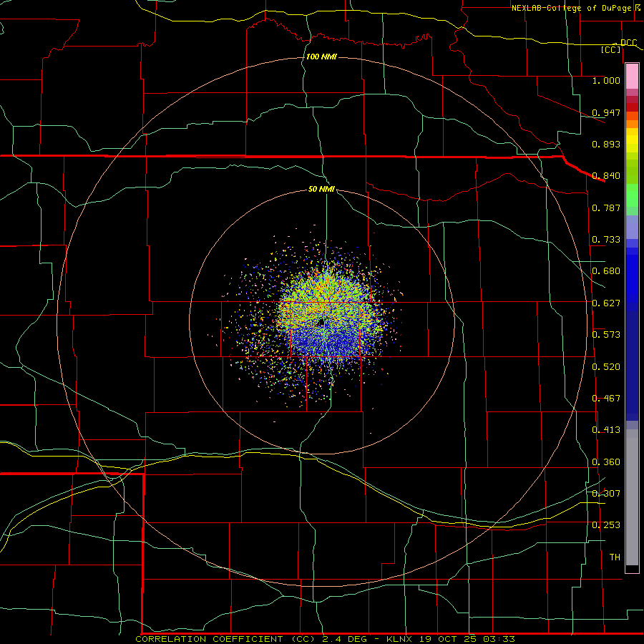Click the TH threshold label on the scale
Image resolution: width=644 pixels, height=644 pixels.
[615, 557]
